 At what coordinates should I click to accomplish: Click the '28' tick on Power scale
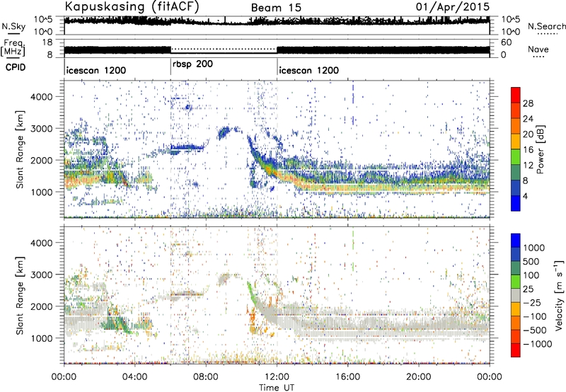[528, 103]
